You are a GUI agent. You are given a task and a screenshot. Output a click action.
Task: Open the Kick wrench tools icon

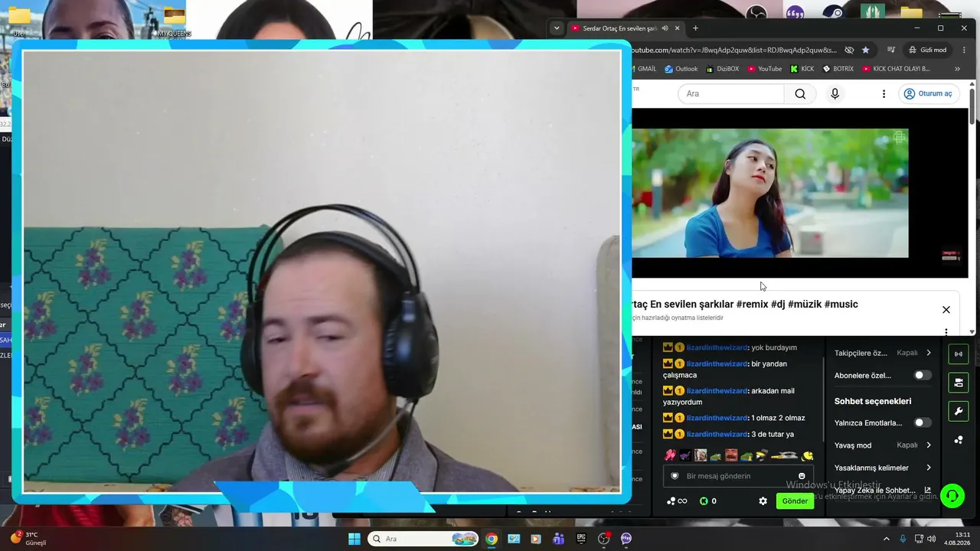[x=958, y=411]
